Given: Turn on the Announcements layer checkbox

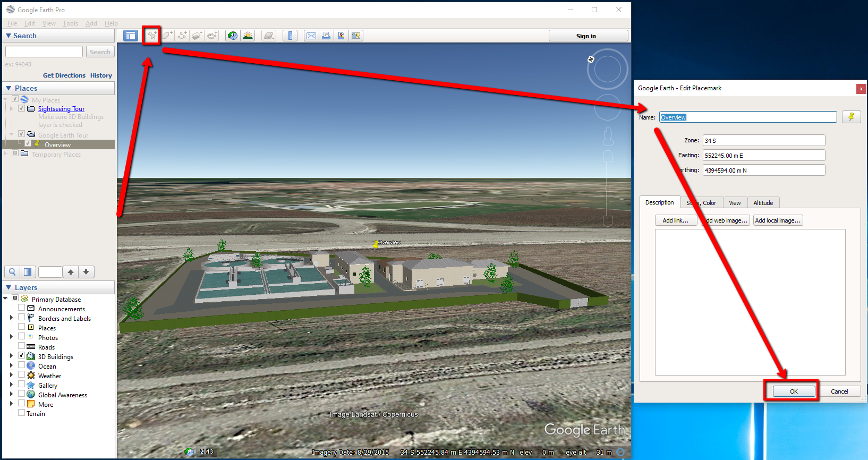Looking at the screenshot, I should click(x=21, y=308).
